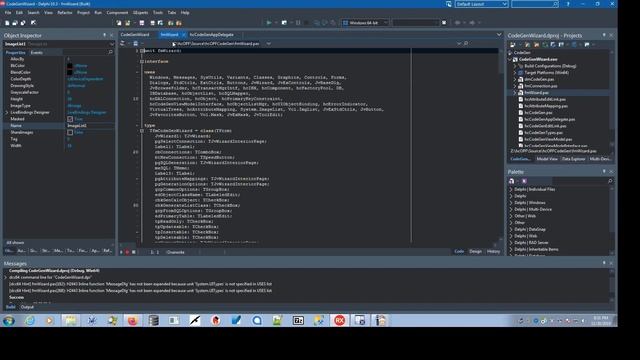Switch to the CodeGenWizard editor tab
Screen dimensions: 640x360
[x=135, y=35]
